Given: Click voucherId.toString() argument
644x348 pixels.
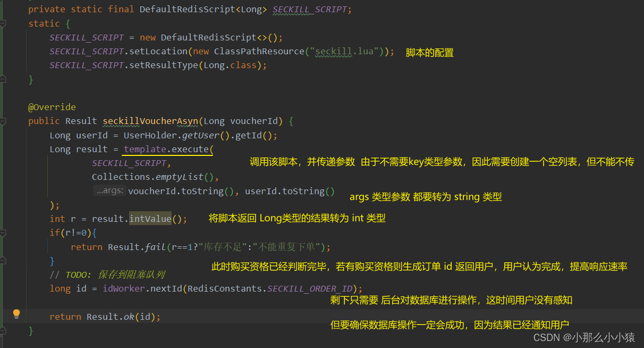Looking at the screenshot, I should 182,191.
